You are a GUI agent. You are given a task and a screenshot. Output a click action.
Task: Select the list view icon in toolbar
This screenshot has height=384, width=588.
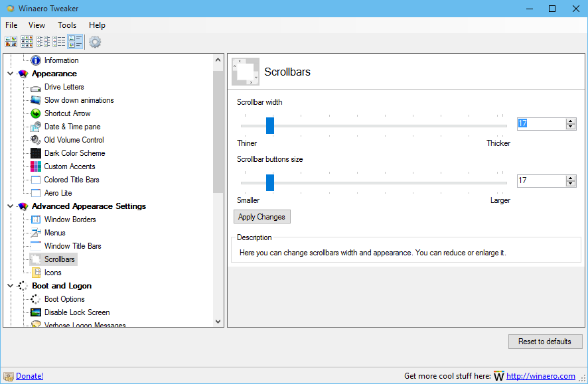pyautogui.click(x=42, y=41)
